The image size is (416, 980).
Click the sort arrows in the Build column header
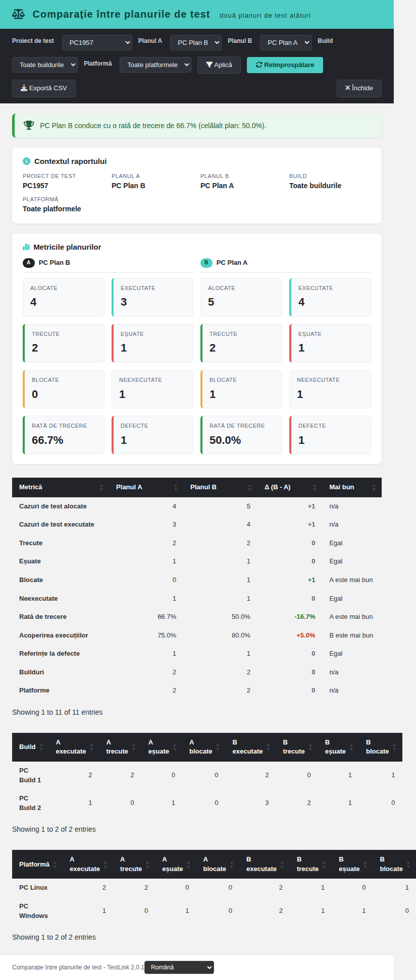coord(41,747)
